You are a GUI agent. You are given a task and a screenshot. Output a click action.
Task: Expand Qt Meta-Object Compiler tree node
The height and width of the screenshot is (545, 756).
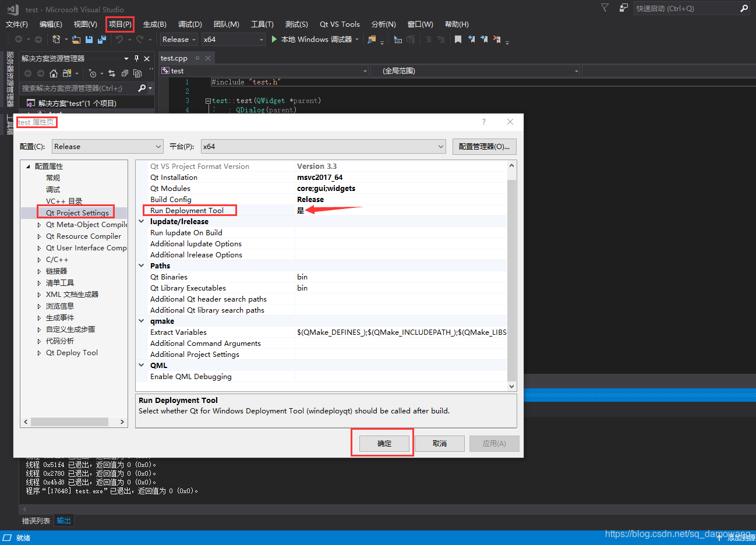39,225
